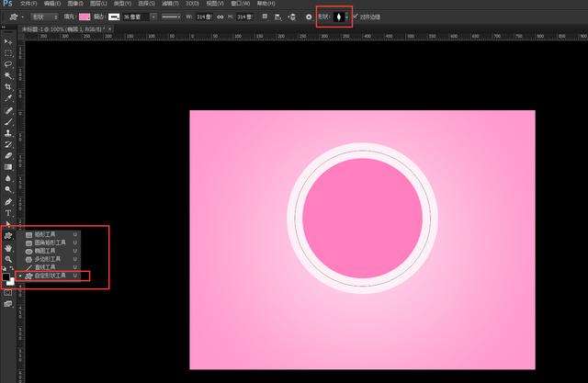Open the 类型(Y) menu
Screen dimensions: 588x383
coord(122,4)
